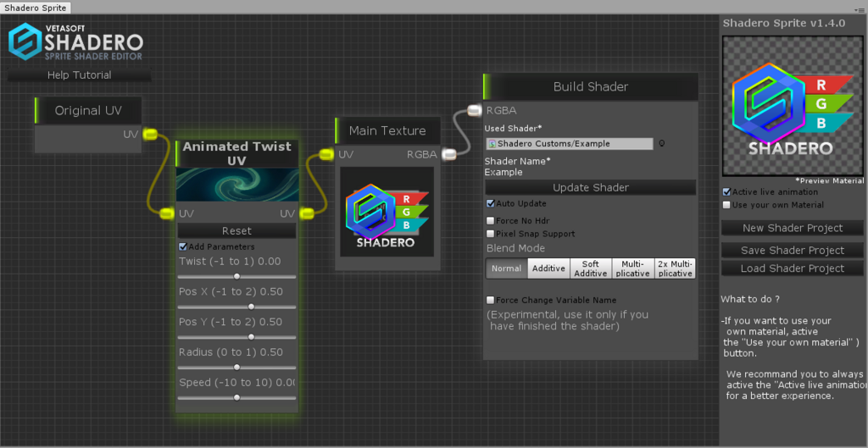Open the Help Tutorial button
This screenshot has width=868, height=448.
pos(79,75)
